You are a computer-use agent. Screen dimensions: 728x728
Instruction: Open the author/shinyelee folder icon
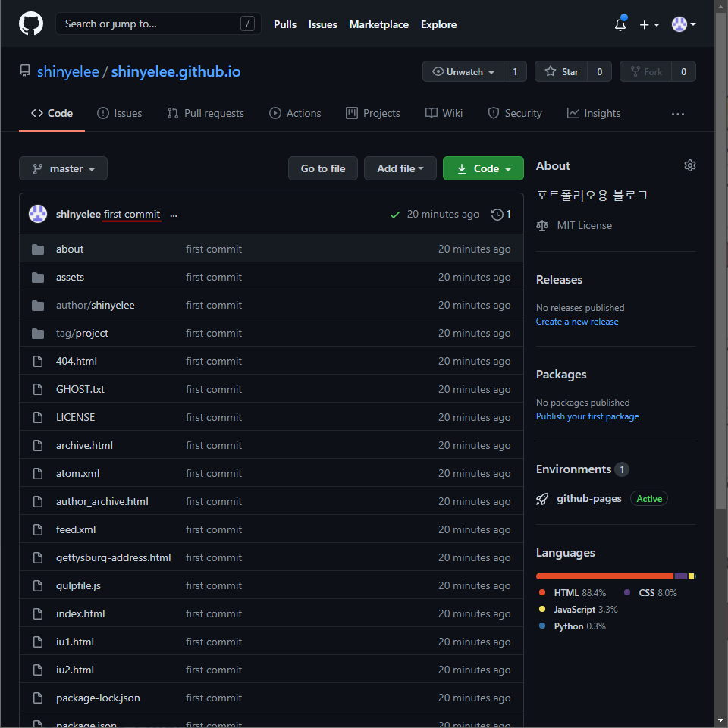38,306
